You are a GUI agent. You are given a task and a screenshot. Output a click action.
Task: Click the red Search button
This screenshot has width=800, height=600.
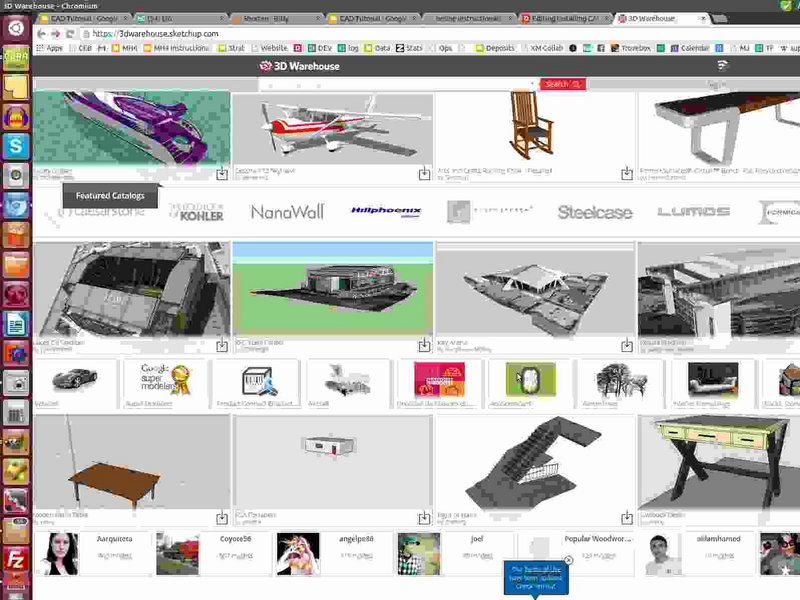click(560, 85)
